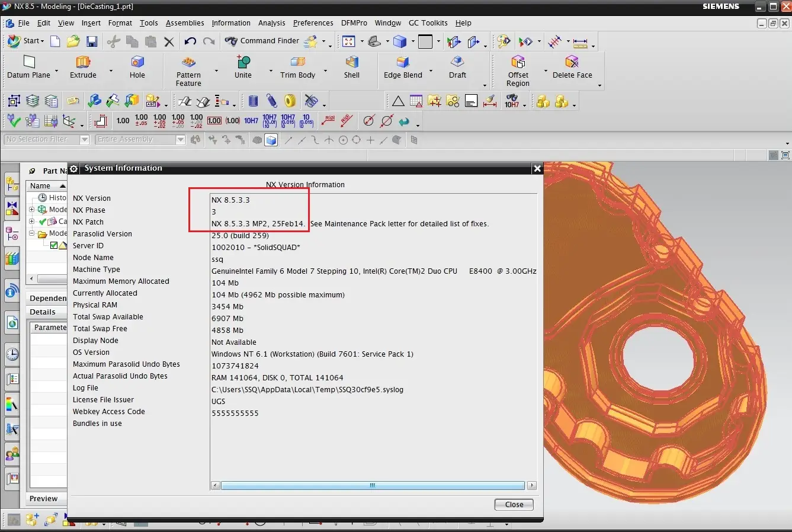Open the History clock sidebar tab
This screenshot has height=532, width=792.
(12, 354)
